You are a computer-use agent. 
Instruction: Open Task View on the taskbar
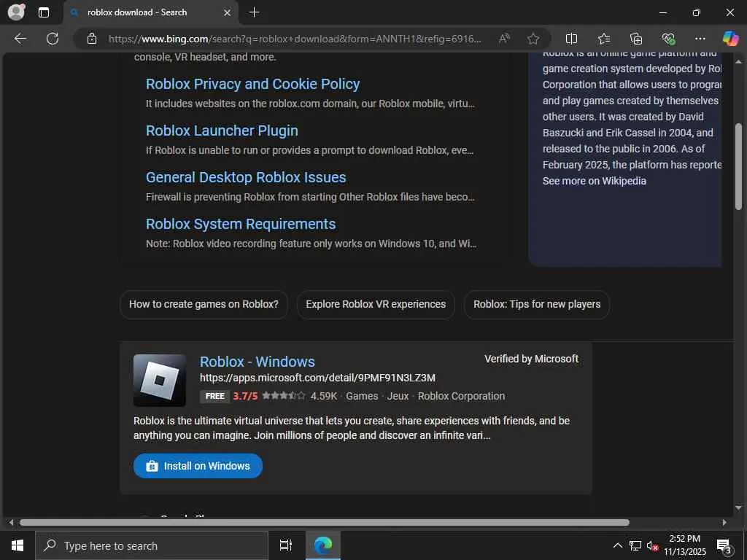[x=286, y=545]
